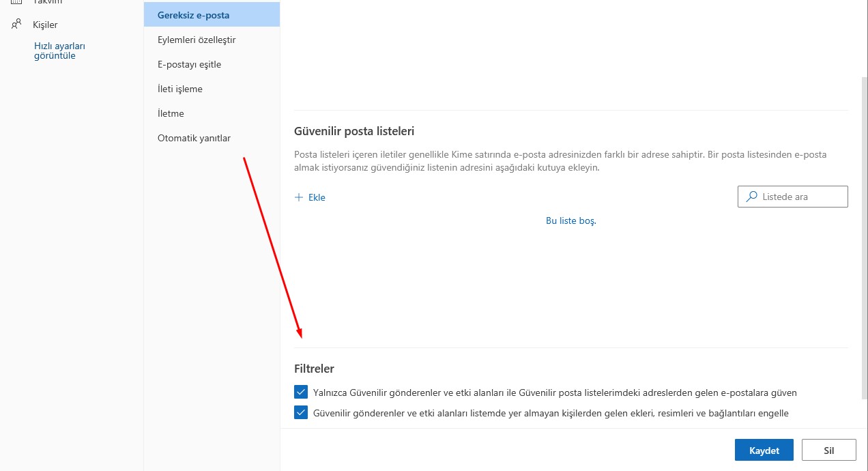Switch to Eylemleri özelleştir settings
Viewport: 868px width, 471px height.
point(197,40)
